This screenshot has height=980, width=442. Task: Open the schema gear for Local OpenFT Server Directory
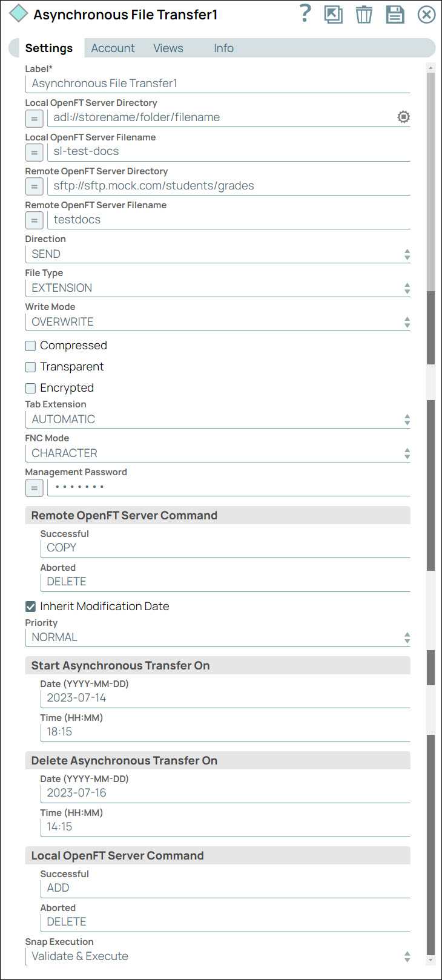point(403,117)
